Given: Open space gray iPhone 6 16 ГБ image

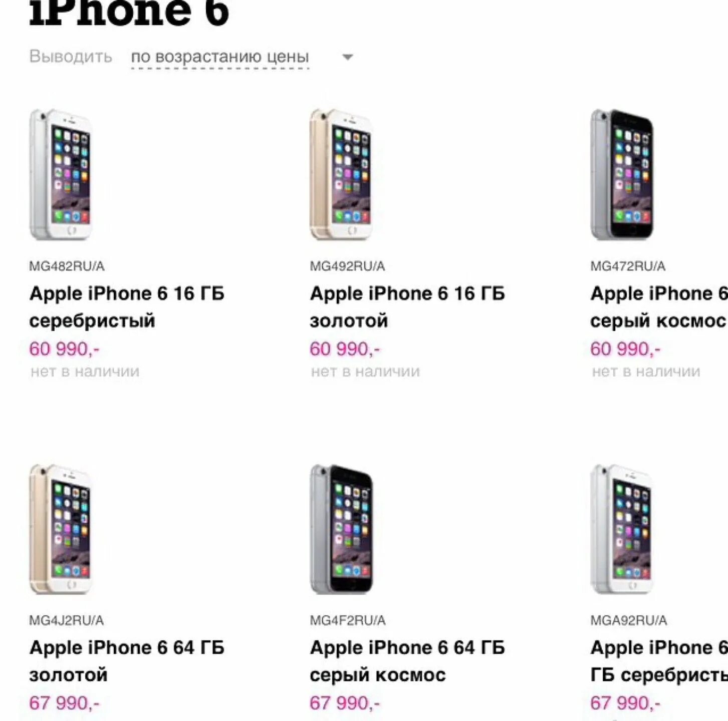Looking at the screenshot, I should click(x=622, y=174).
